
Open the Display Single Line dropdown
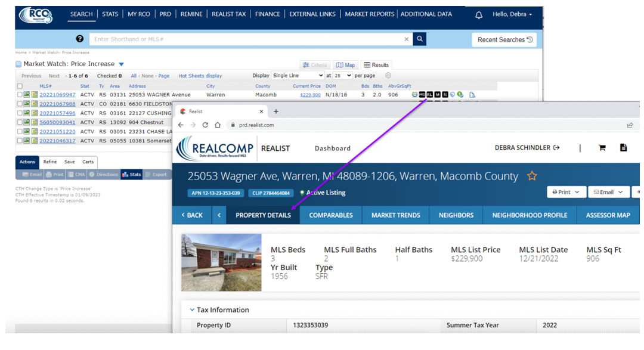(x=298, y=76)
